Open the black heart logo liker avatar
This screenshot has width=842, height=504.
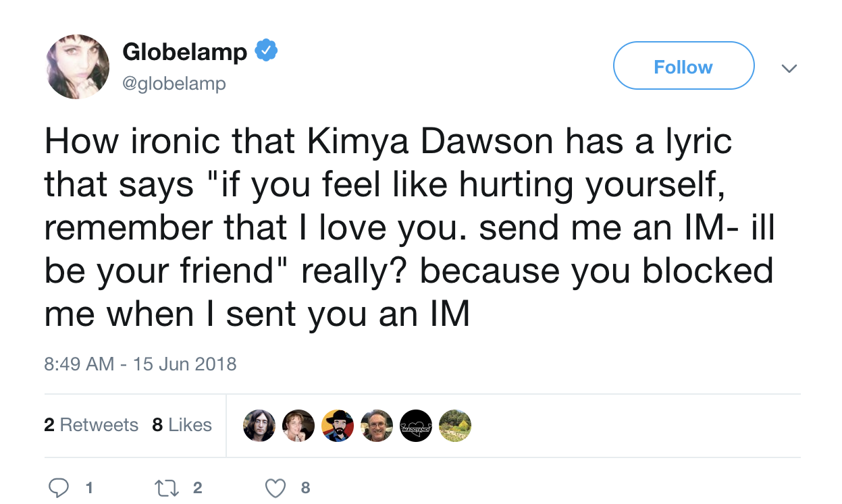tap(416, 426)
